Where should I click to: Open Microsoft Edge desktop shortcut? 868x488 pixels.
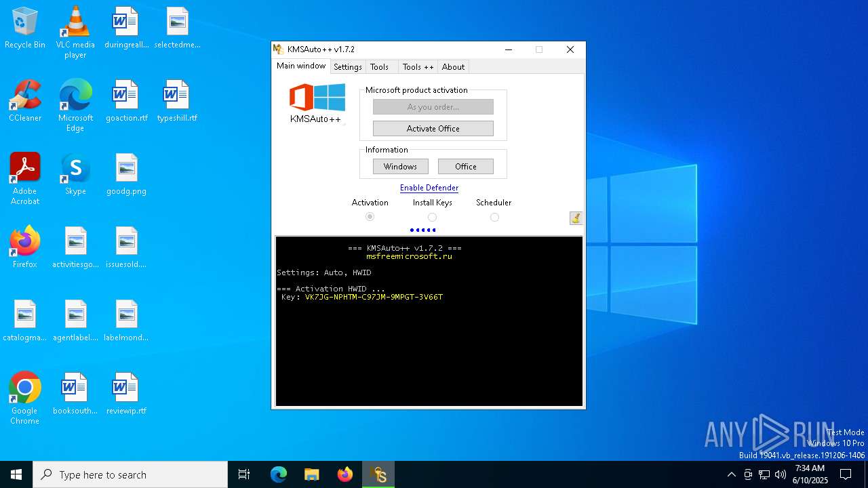point(75,106)
